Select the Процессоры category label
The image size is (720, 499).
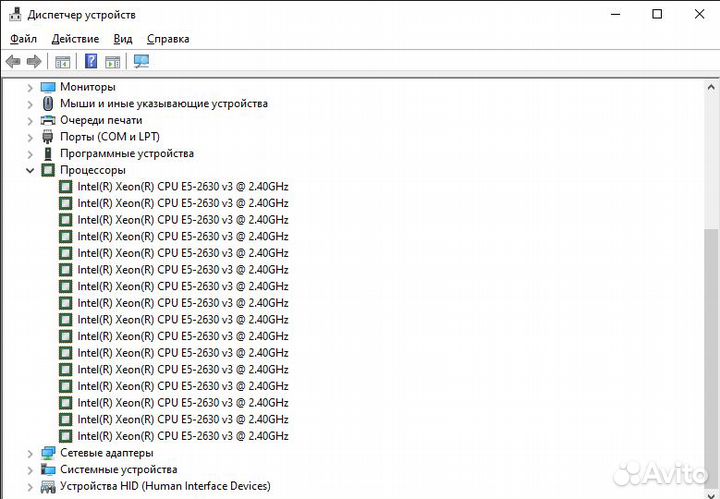click(93, 170)
